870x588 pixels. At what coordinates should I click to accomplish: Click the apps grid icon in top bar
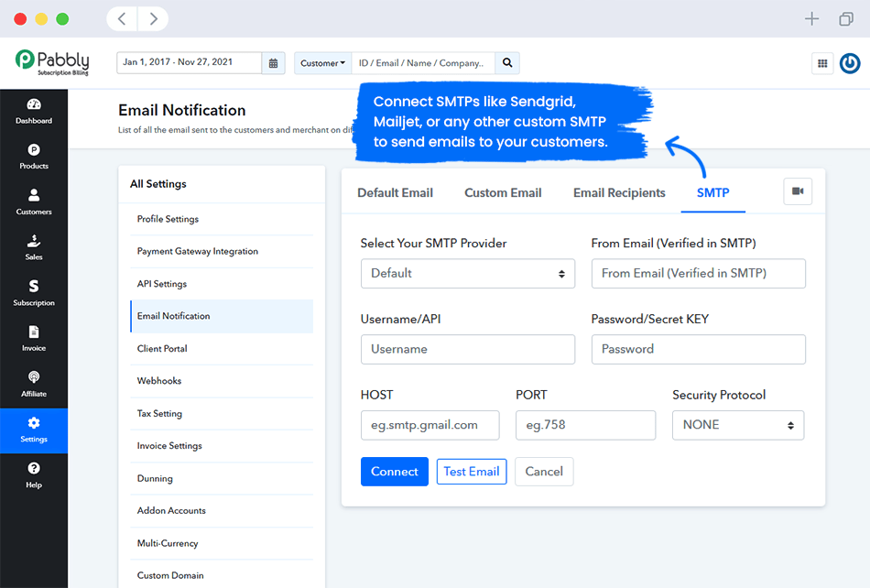coord(822,63)
